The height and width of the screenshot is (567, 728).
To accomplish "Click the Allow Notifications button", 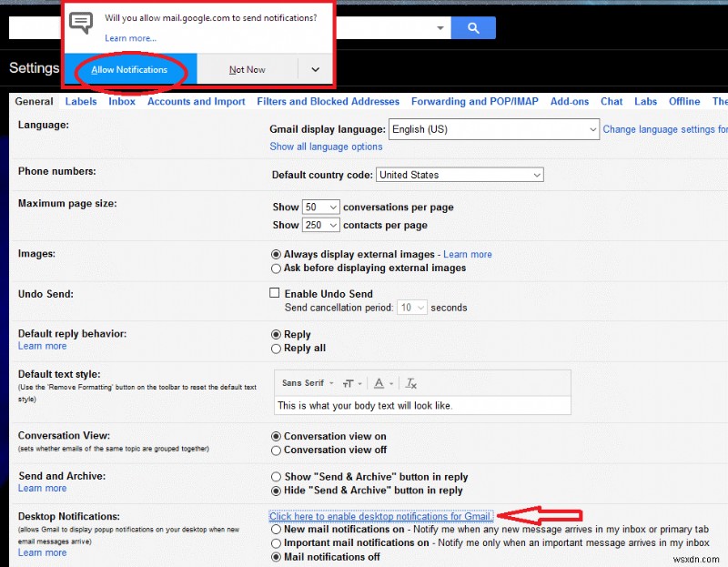I will click(129, 67).
